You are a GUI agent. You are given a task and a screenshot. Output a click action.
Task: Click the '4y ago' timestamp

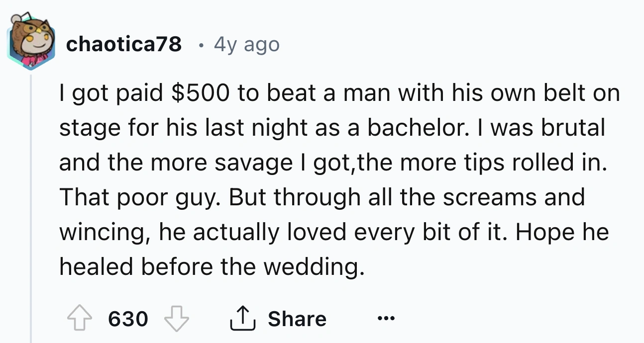[246, 45]
